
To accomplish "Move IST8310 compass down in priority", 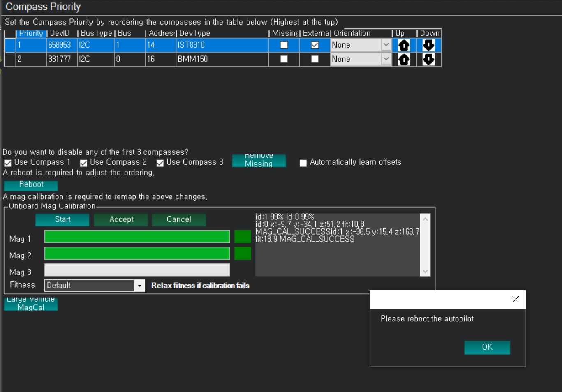I will coord(429,45).
